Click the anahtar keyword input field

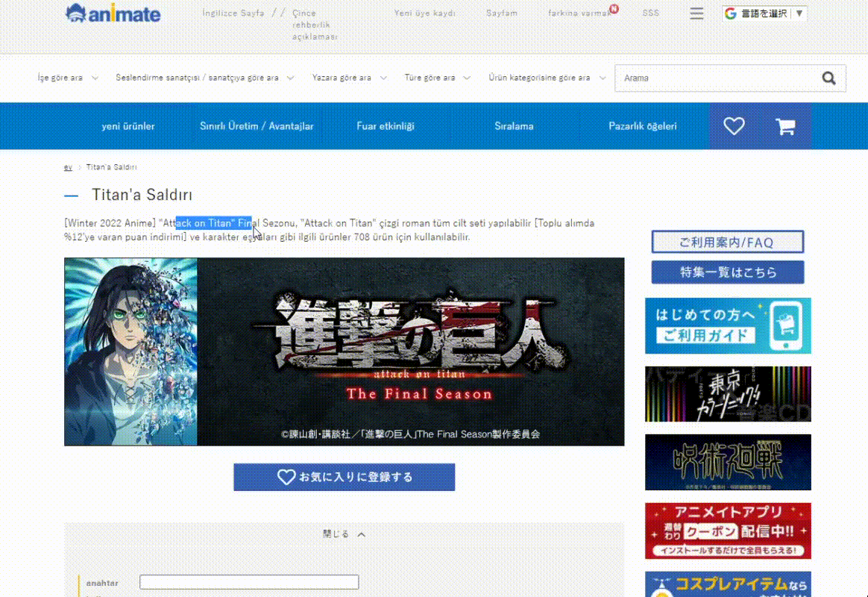[249, 582]
